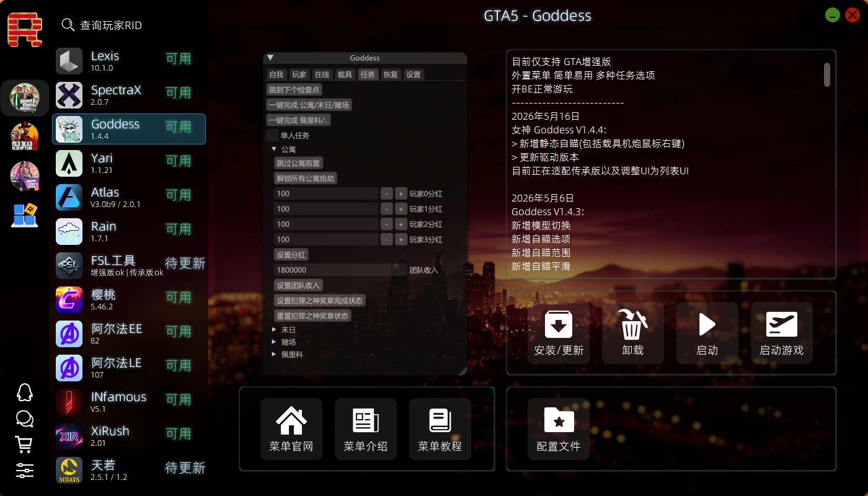The width and height of the screenshot is (868, 496).
Task: Switch to the 在线 tab
Action: coord(322,74)
